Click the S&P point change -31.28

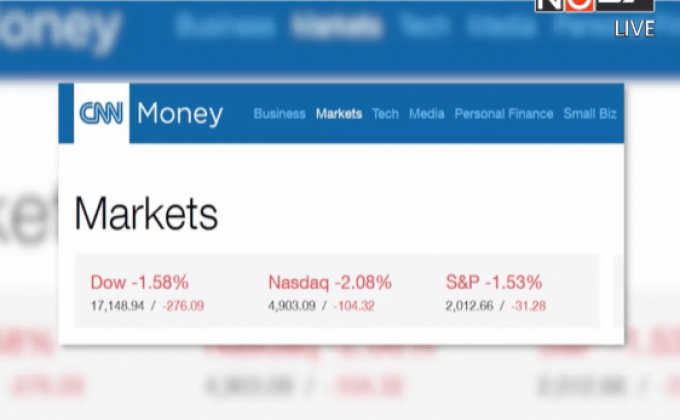(x=528, y=305)
